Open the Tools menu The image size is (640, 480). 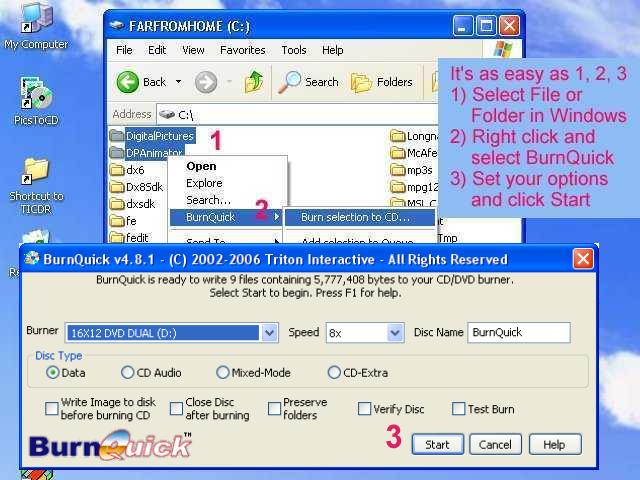coord(294,50)
